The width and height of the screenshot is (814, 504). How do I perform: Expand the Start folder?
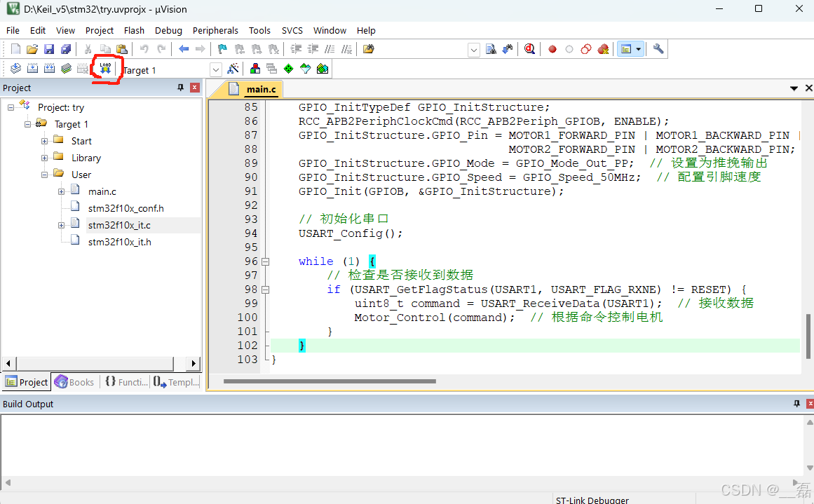45,141
